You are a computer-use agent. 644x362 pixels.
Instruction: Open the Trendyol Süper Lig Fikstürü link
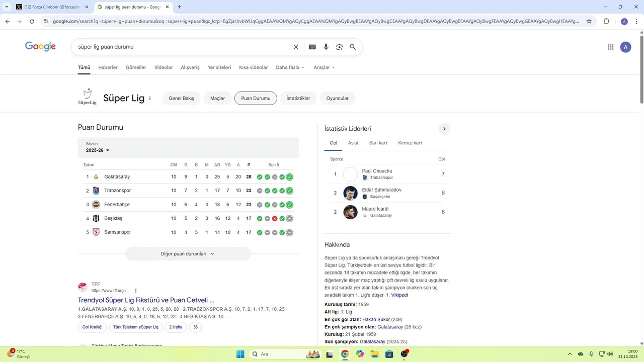(x=146, y=300)
